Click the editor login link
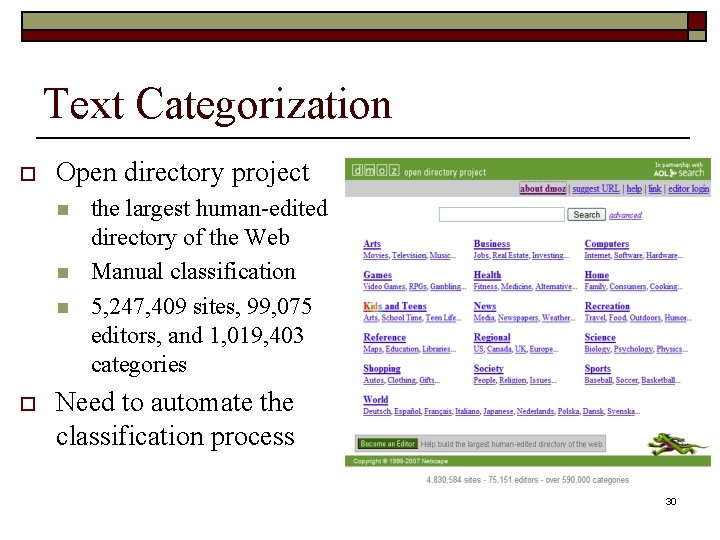720x540 pixels. click(x=688, y=189)
